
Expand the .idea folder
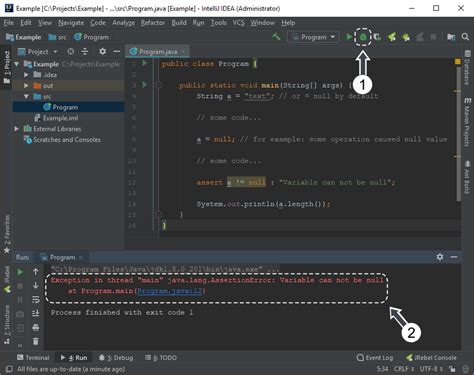click(x=26, y=75)
